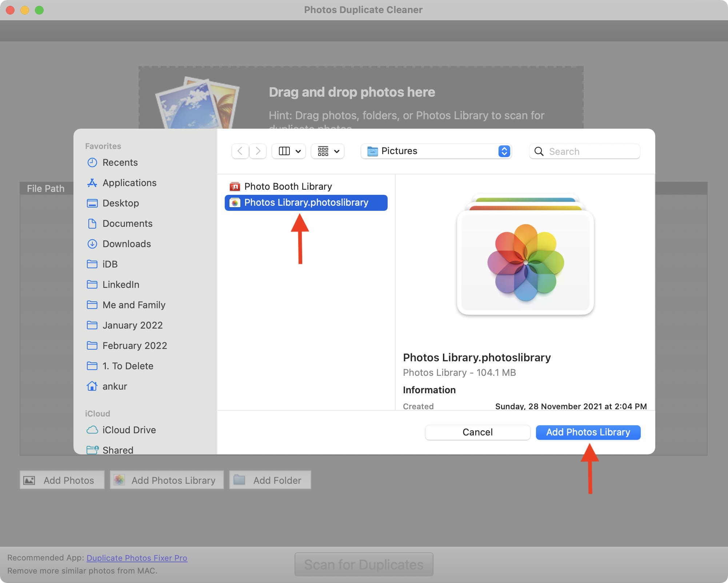Viewport: 728px width, 583px height.
Task: Select Me and Family in sidebar
Action: point(145,305)
